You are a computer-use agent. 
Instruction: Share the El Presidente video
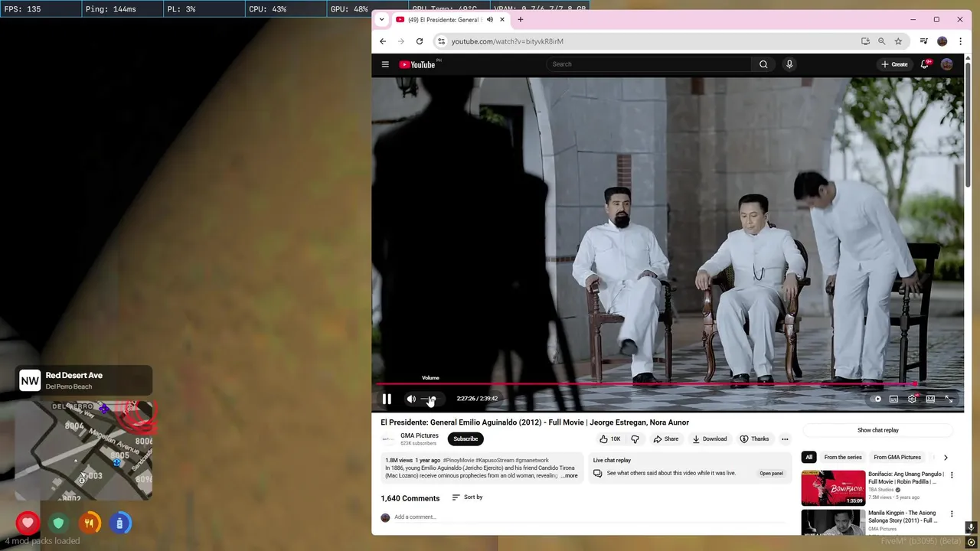coord(665,439)
